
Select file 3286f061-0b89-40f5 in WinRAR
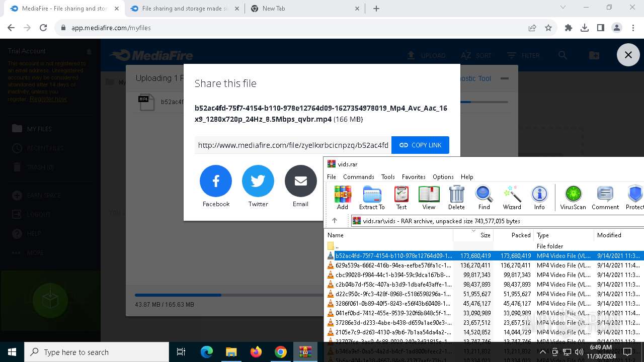(x=484, y=304)
